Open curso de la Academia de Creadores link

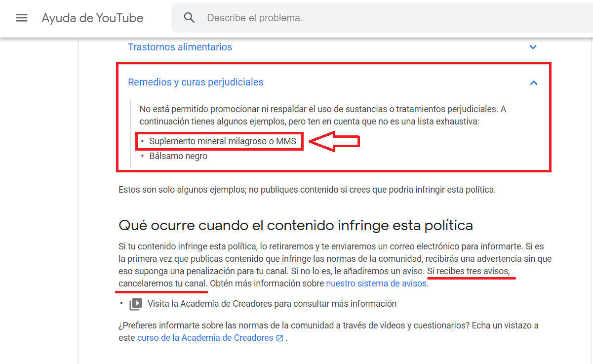click(205, 338)
